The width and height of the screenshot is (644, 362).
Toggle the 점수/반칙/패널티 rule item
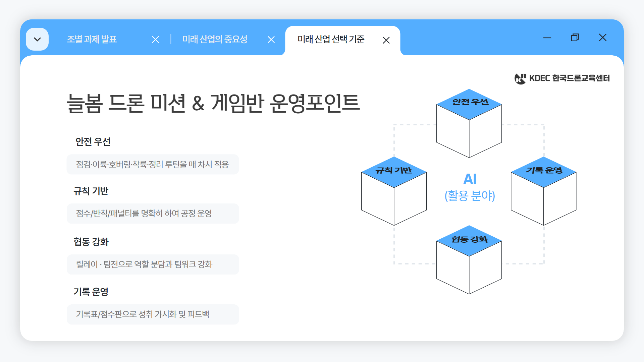point(153,213)
